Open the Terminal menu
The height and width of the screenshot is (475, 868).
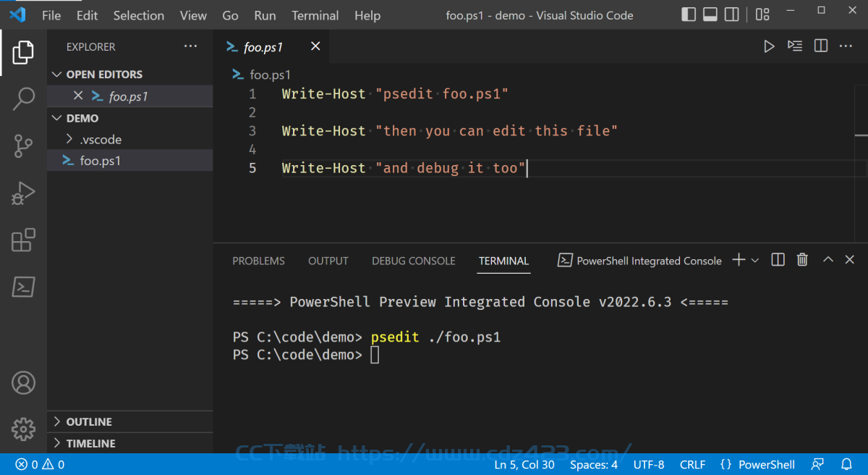tap(315, 15)
